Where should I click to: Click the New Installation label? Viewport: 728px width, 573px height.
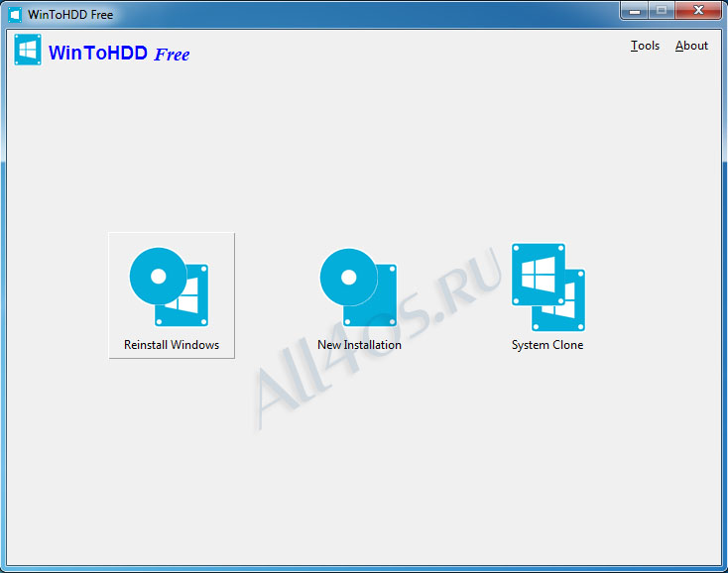click(x=359, y=345)
